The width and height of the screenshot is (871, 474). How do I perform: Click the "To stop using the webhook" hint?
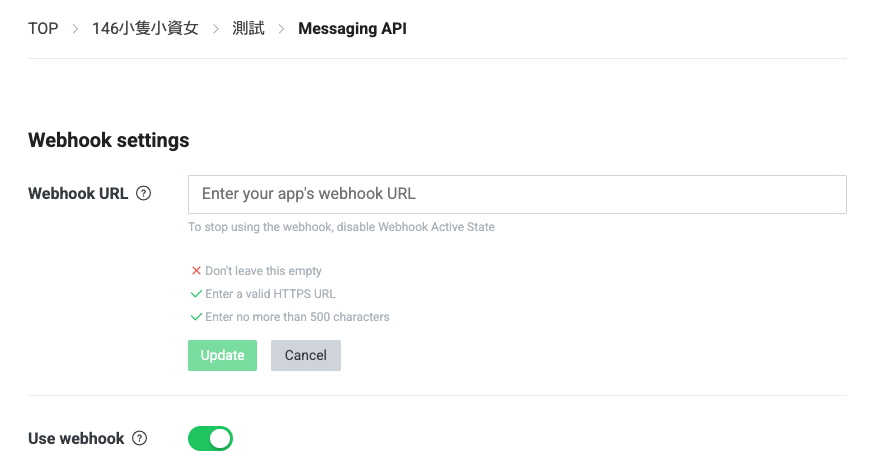coord(341,227)
